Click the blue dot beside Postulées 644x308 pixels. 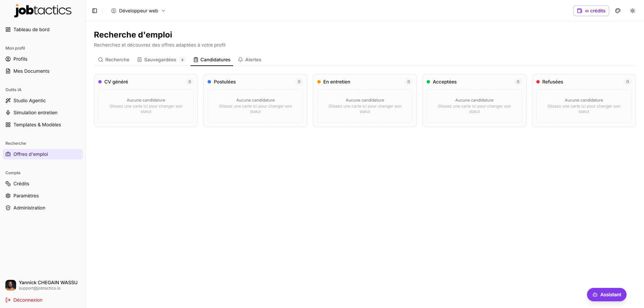point(209,82)
